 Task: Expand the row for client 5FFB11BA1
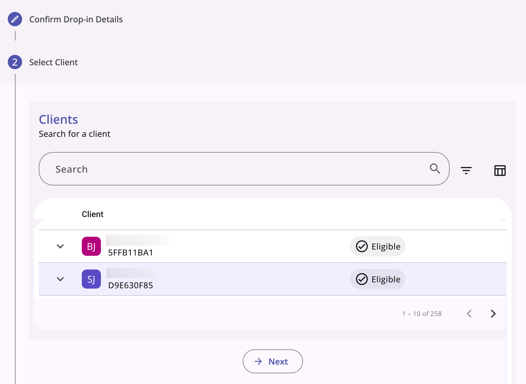[60, 246]
